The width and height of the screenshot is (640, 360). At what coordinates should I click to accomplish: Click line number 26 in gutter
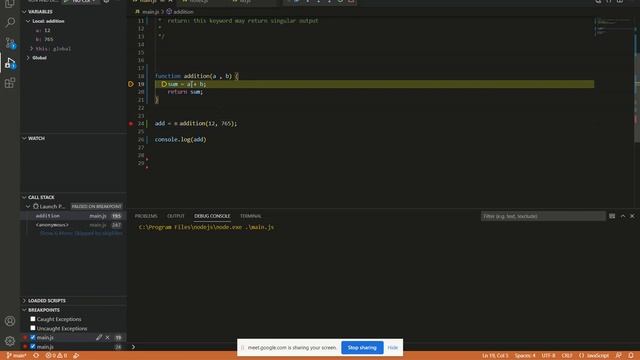(141, 139)
